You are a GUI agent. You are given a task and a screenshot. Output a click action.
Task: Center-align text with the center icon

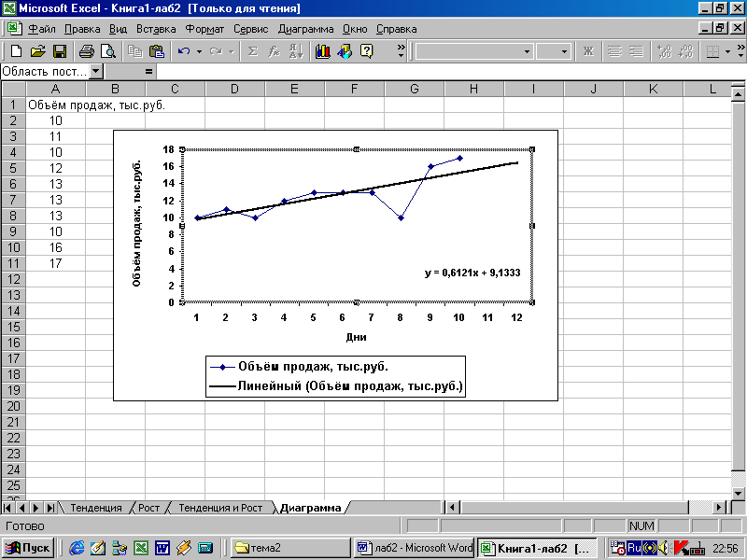(x=614, y=51)
